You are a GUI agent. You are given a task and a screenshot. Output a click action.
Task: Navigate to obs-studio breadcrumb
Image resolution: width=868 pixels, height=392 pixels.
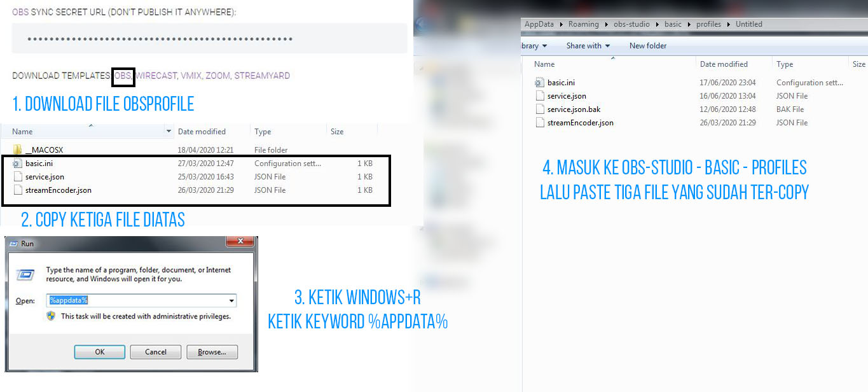[x=633, y=24]
